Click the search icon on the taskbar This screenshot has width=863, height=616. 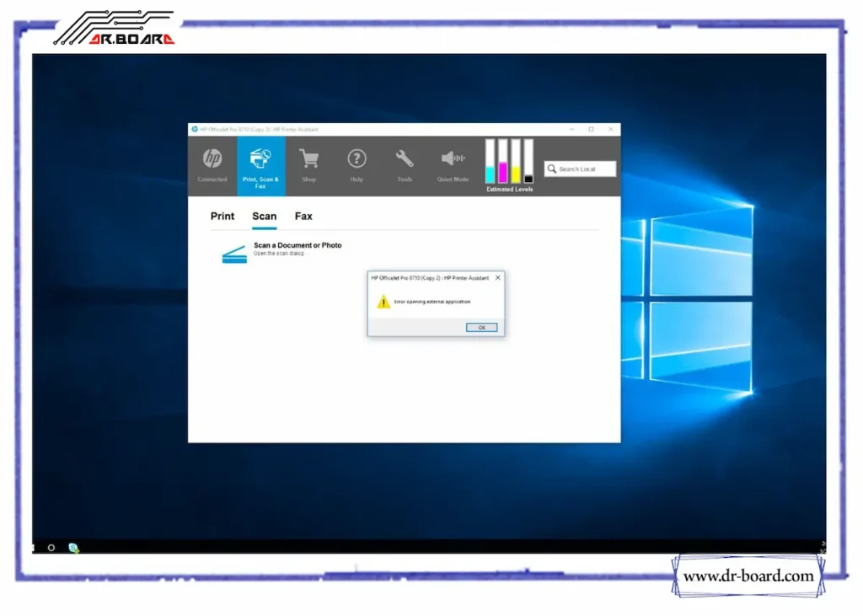tap(52, 548)
